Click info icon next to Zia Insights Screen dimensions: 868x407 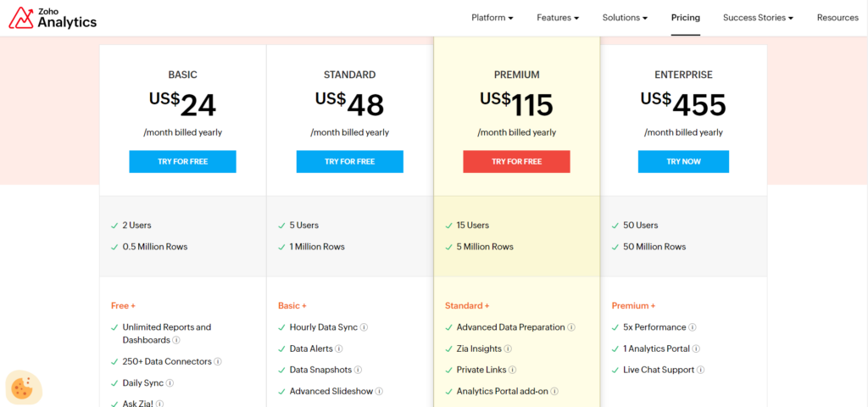coord(509,348)
